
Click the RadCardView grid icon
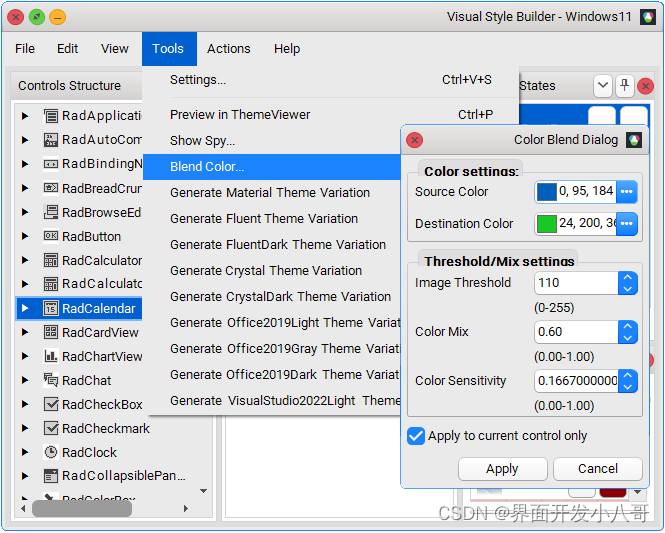tap(51, 332)
